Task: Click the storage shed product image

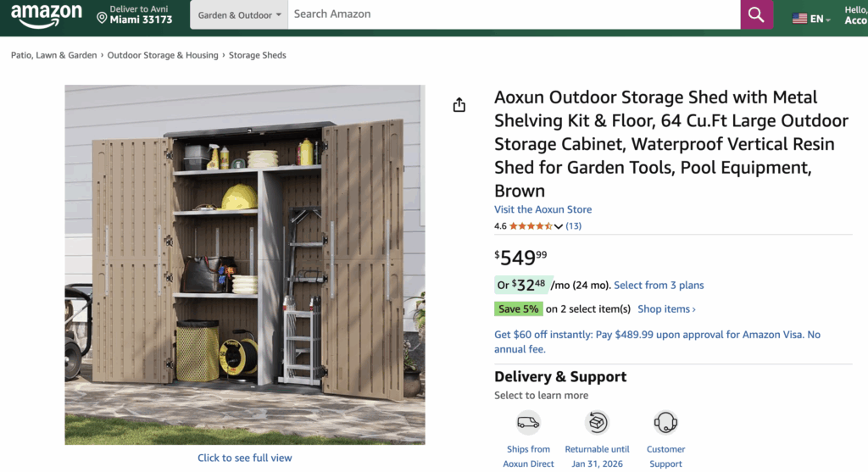Action: [x=245, y=264]
